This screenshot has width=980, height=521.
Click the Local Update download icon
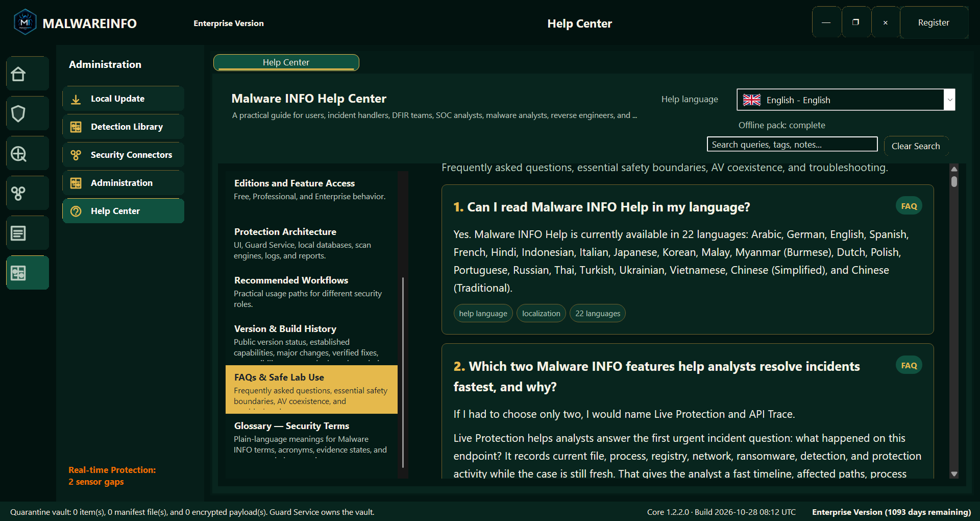tap(76, 99)
